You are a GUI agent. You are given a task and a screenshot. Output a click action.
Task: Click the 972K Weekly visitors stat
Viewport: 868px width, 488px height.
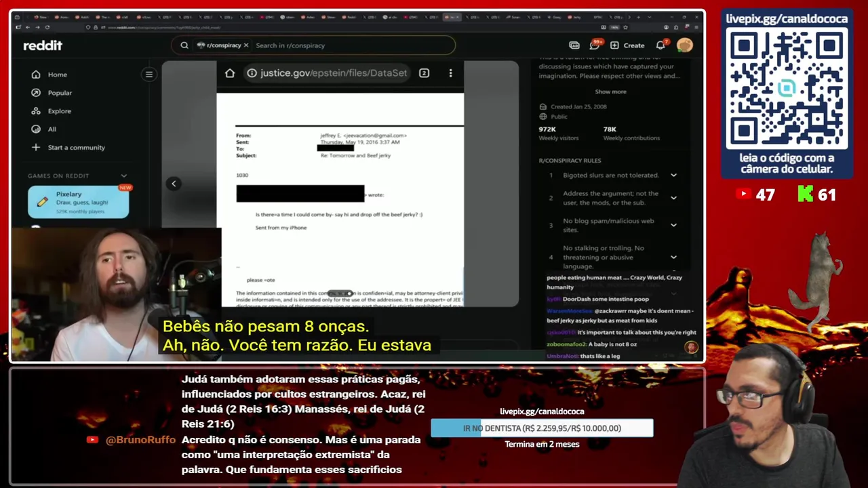click(559, 134)
